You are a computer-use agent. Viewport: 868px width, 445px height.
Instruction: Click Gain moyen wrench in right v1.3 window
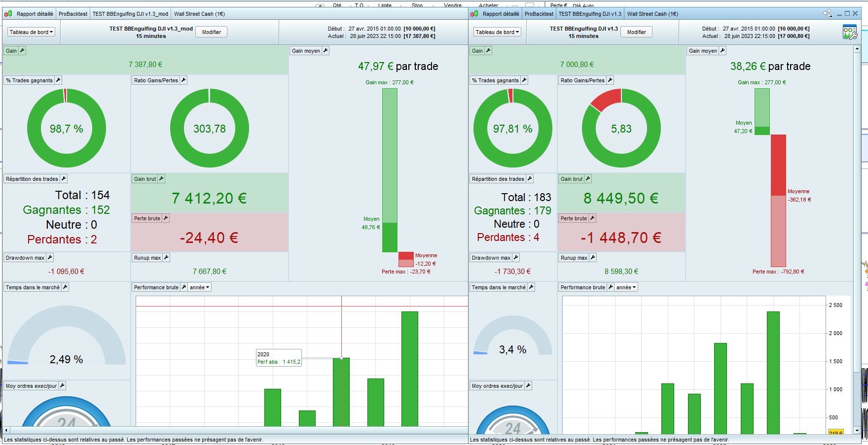click(x=723, y=51)
